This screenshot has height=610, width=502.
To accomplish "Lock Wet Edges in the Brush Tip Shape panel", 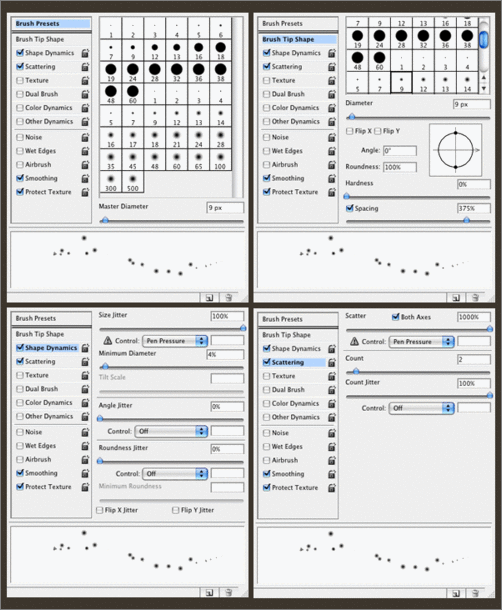I will point(332,151).
